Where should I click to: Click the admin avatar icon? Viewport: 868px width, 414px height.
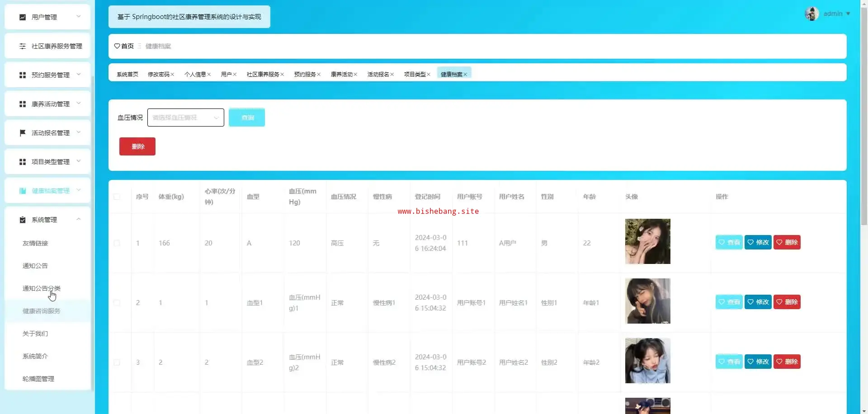[811, 14]
